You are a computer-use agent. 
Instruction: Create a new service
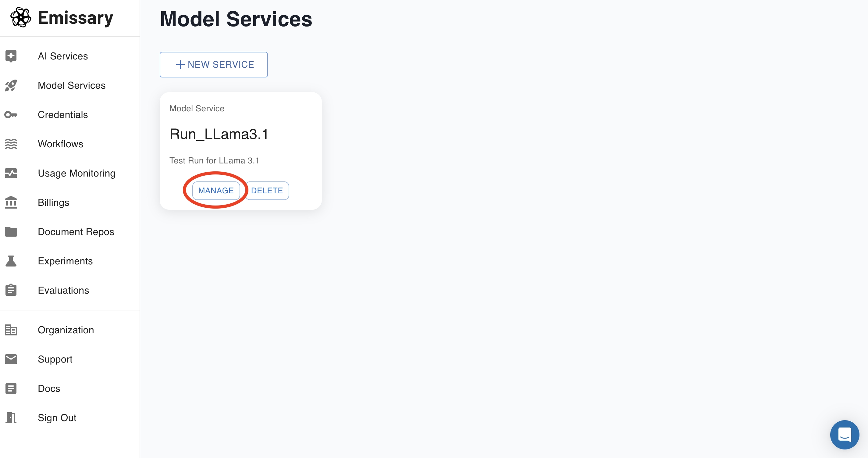214,64
